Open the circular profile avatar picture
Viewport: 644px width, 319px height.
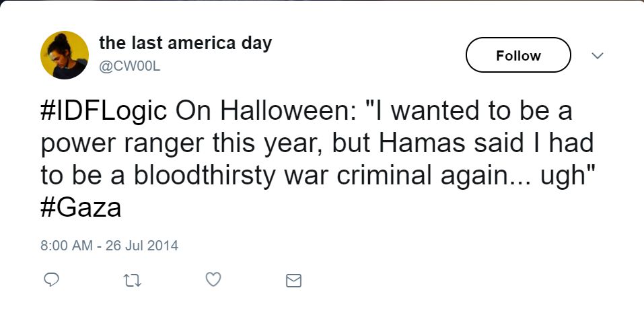coord(65,55)
